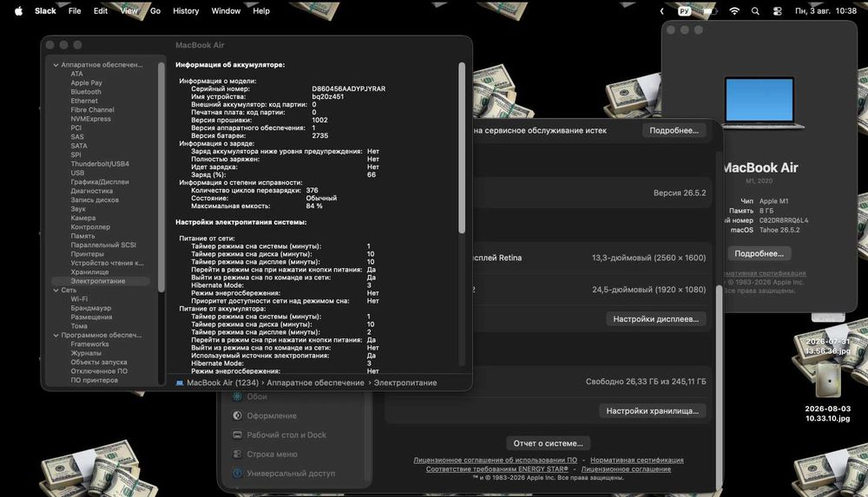Open the Slack app menu
The height and width of the screenshot is (497, 868).
[x=45, y=10]
